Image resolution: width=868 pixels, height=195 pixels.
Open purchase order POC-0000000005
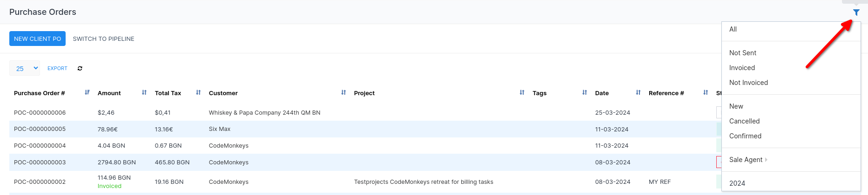[x=40, y=129]
